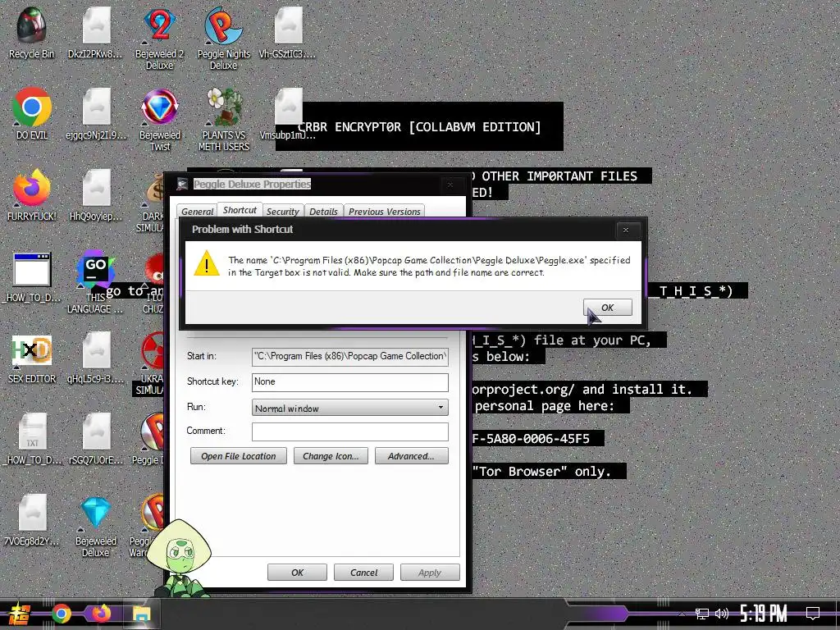Screen dimensions: 840x630
Task: Switch to the General tab
Action: click(x=197, y=212)
